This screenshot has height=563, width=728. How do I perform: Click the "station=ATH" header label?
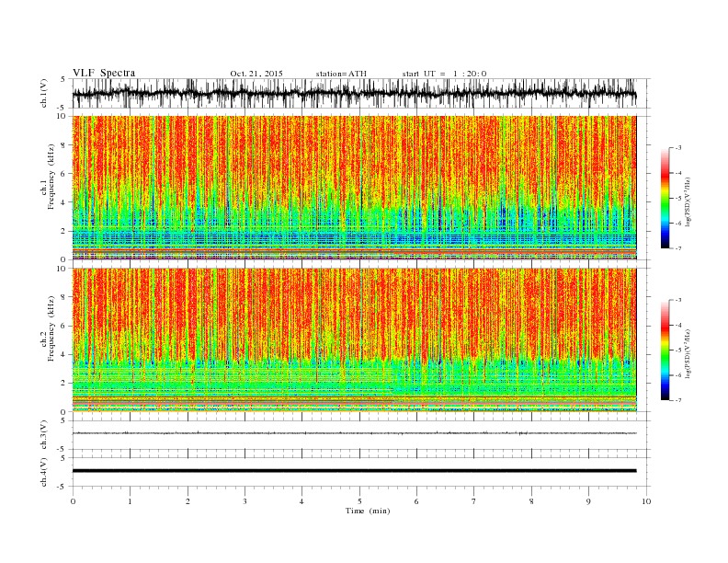[x=341, y=74]
